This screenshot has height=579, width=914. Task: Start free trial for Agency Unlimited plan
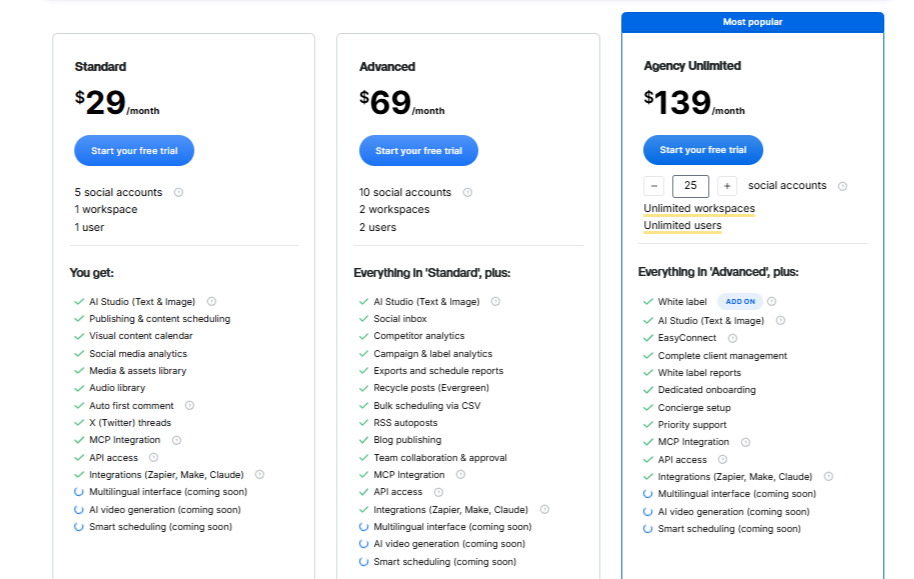(x=702, y=150)
